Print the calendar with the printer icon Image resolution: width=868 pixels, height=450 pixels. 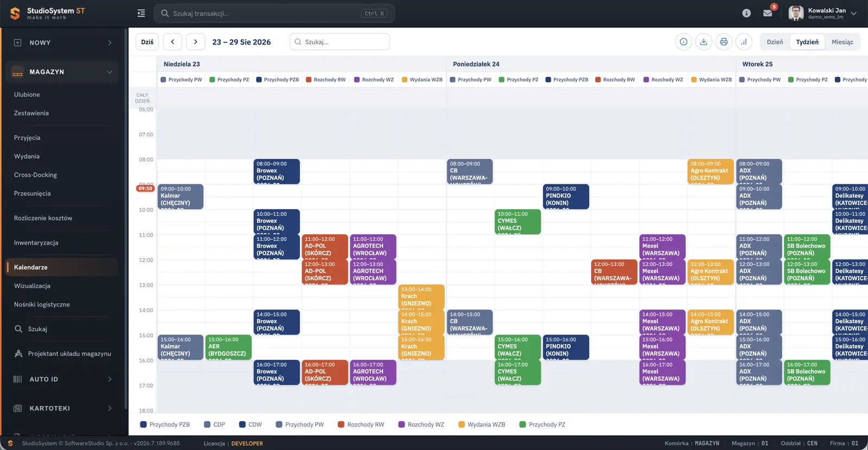(724, 42)
